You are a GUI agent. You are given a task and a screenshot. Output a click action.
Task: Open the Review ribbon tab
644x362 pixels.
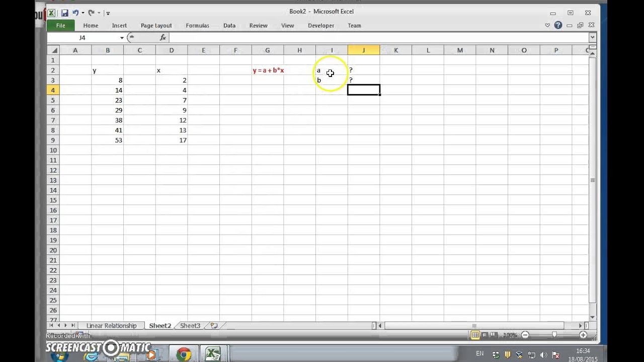tap(258, 26)
